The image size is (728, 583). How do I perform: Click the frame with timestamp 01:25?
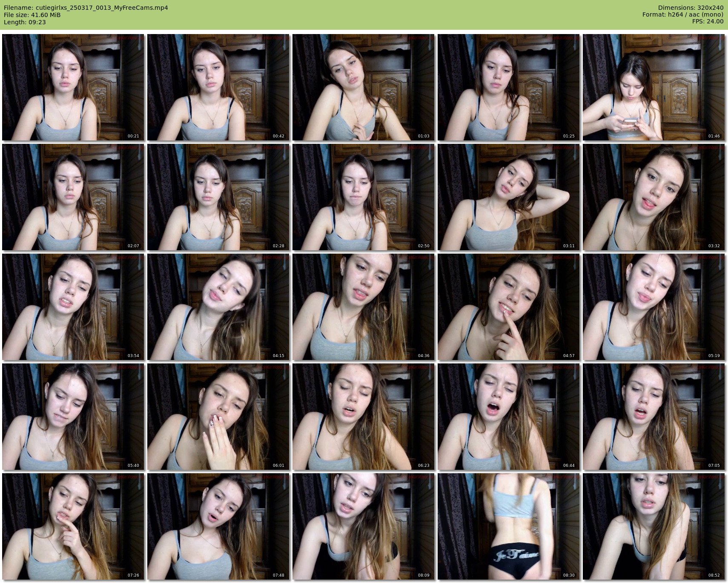[508, 87]
